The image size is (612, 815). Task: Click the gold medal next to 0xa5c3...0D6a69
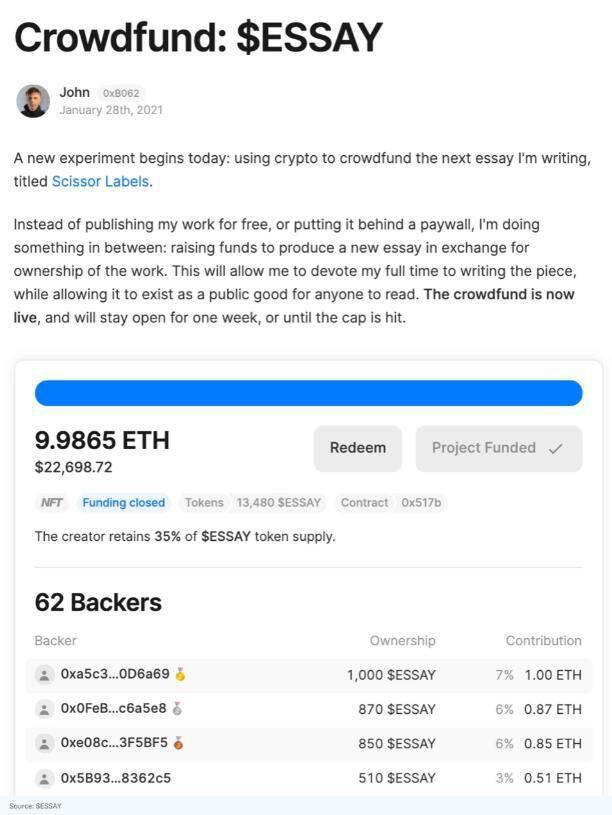(181, 674)
